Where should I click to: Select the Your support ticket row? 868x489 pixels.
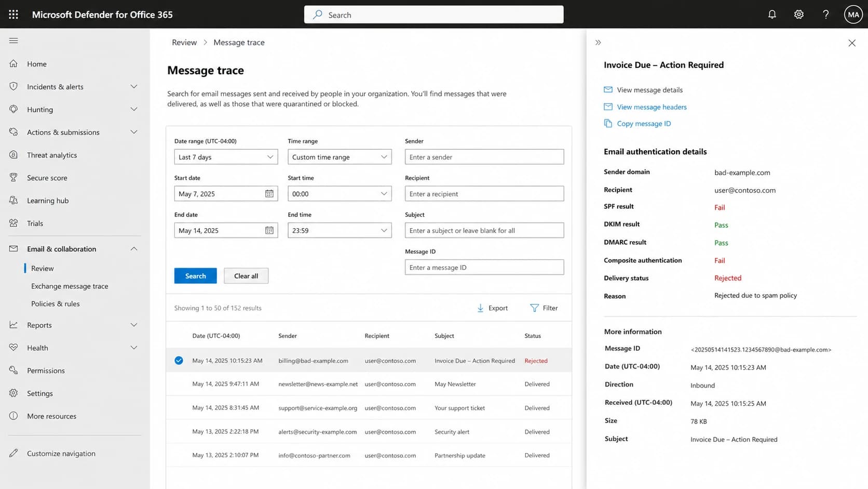[369, 408]
